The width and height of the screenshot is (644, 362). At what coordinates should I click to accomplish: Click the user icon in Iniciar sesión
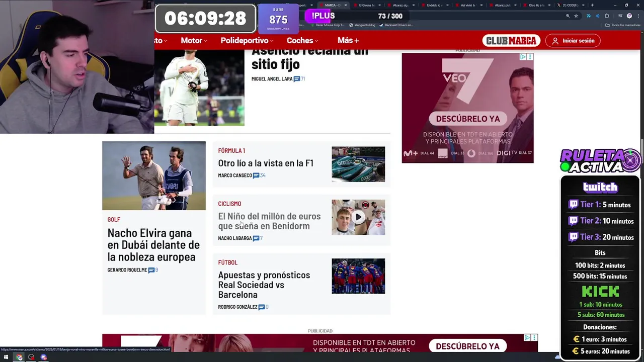(x=555, y=41)
